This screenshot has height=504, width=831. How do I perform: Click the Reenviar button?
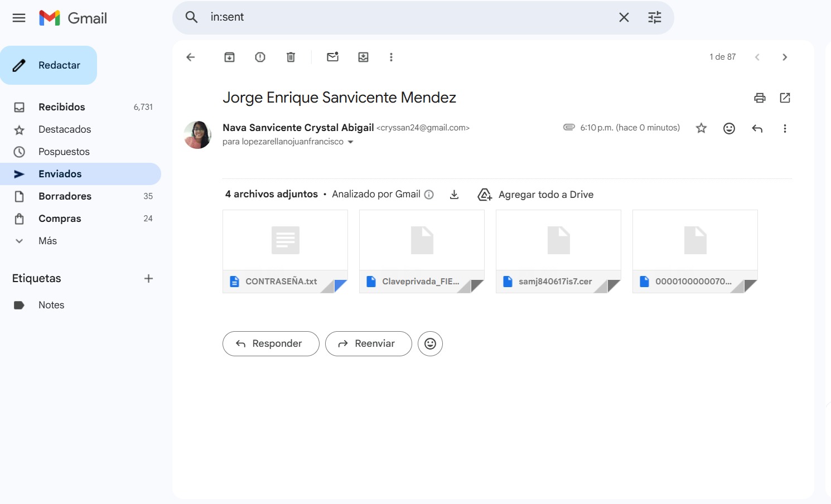tap(368, 343)
